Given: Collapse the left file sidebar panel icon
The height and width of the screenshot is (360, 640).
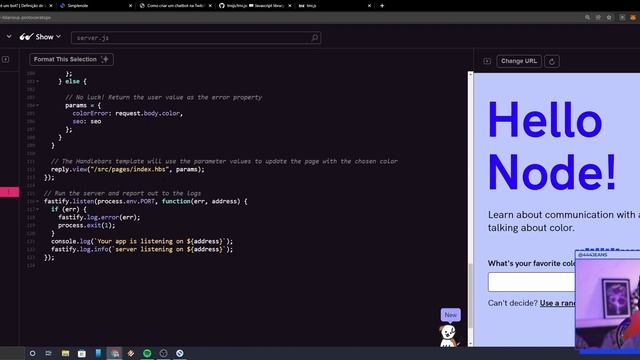Looking at the screenshot, I should [x=5, y=59].
